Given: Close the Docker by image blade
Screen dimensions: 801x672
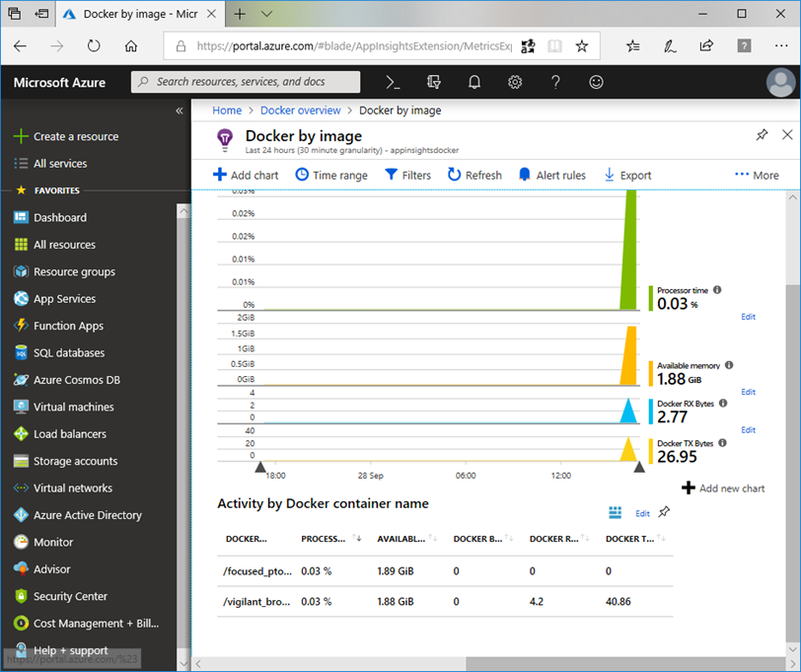Looking at the screenshot, I should (x=787, y=134).
